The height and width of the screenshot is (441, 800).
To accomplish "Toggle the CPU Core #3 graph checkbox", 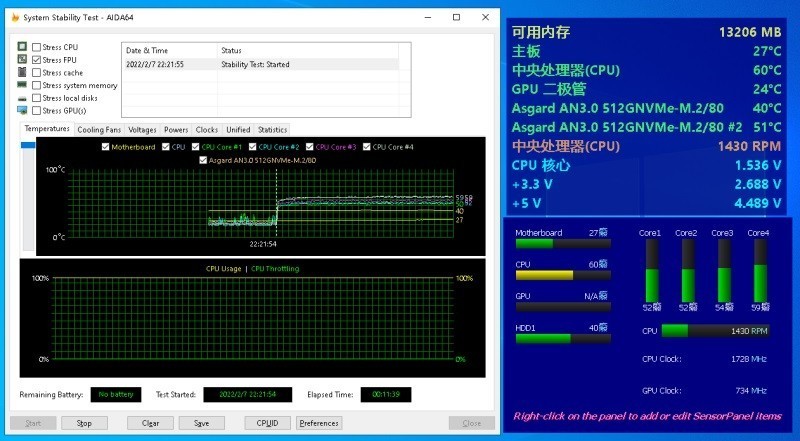I will (309, 147).
